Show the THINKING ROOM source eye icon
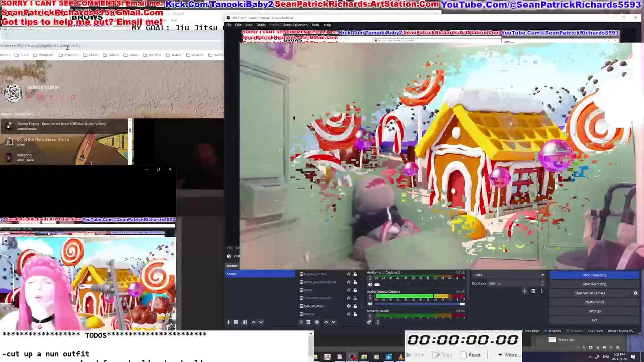Viewport: 644px width, 362px height. (349, 298)
